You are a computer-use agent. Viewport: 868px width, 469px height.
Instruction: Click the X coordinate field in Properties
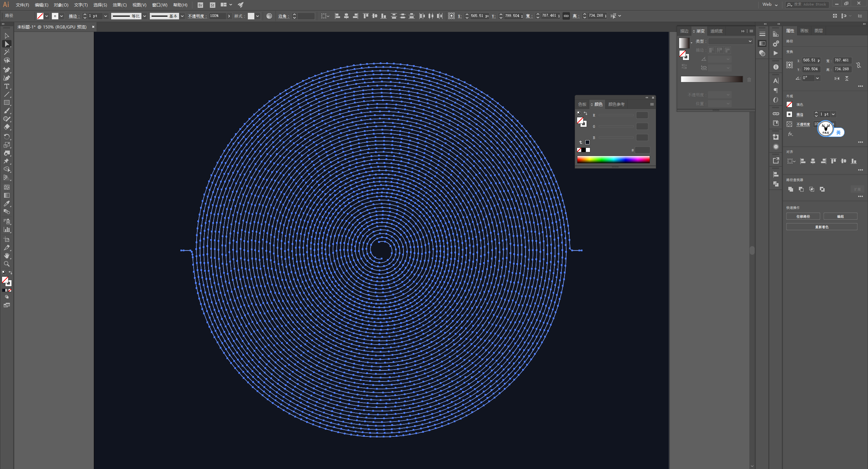click(811, 60)
